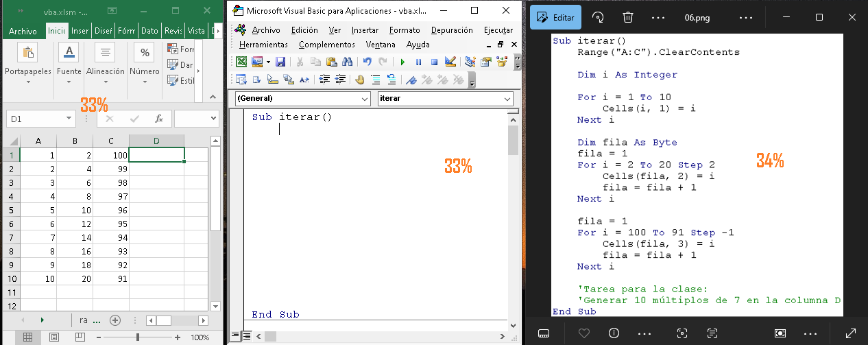
Task: Delete the image with the trash icon
Action: coord(627,18)
